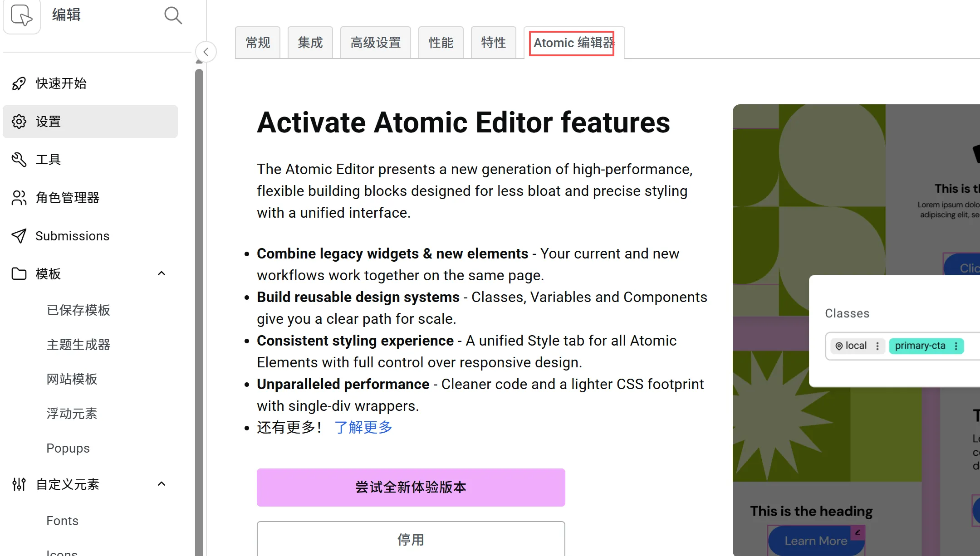
Task: Switch to the Atomic 编辑器 tab
Action: click(571, 43)
